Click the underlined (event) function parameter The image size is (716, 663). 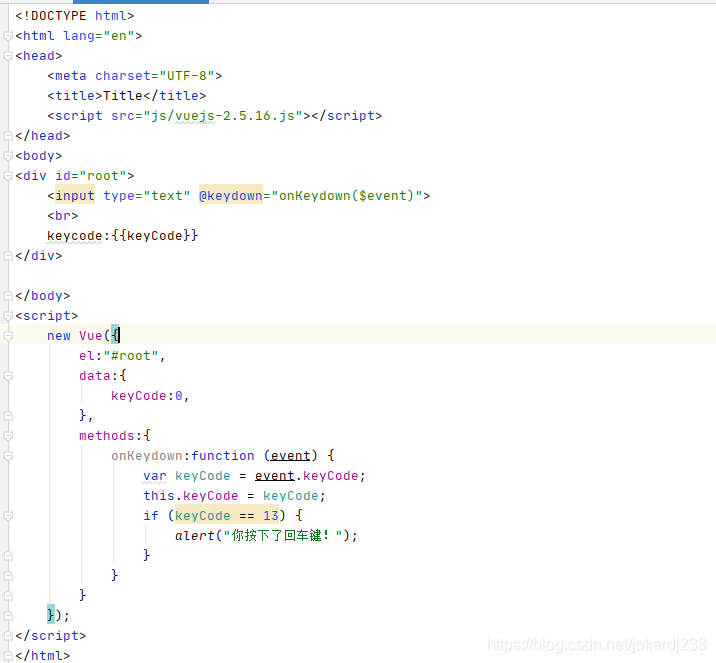tap(290, 456)
